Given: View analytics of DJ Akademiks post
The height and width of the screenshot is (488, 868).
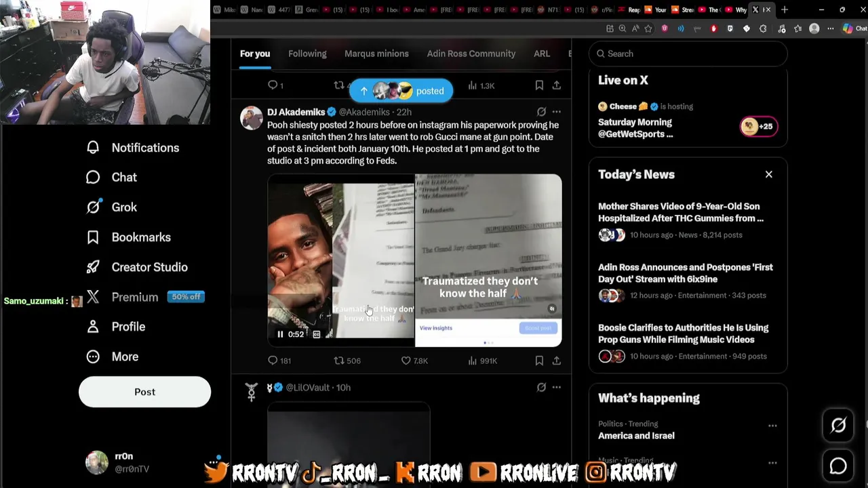Looking at the screenshot, I should click(483, 361).
